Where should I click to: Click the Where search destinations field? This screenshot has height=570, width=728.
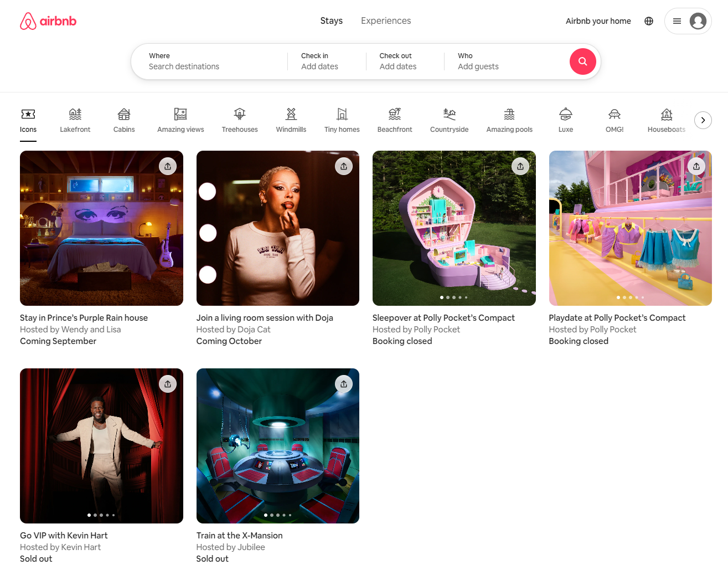pos(209,61)
